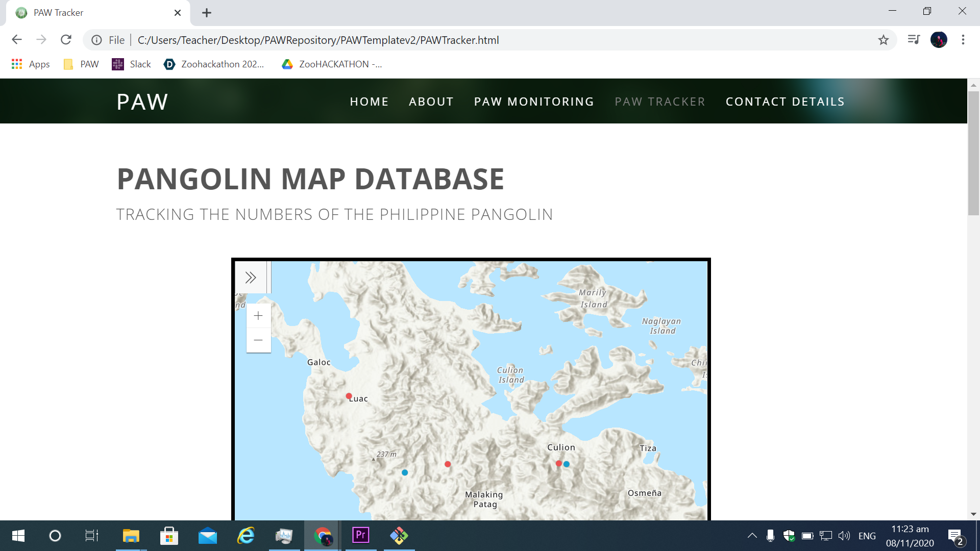Viewport: 980px width, 551px height.
Task: Click the blue marker near Culion
Action: (567, 464)
